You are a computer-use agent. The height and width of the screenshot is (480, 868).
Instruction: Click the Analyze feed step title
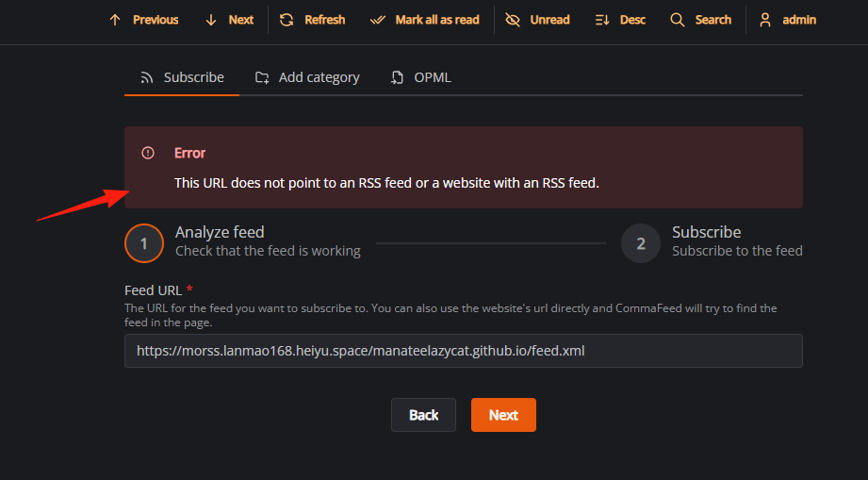coord(220,232)
